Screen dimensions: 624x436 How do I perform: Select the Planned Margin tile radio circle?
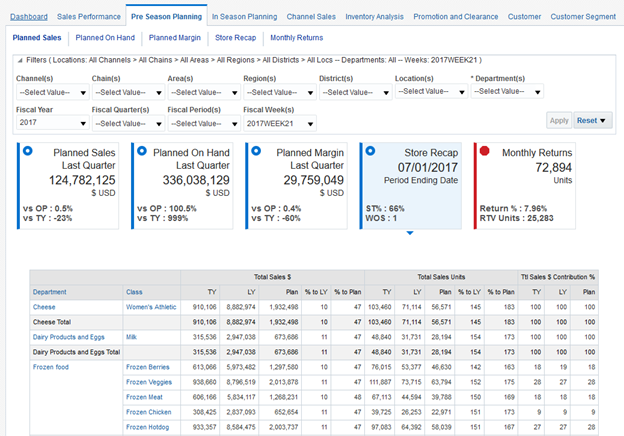click(x=256, y=151)
